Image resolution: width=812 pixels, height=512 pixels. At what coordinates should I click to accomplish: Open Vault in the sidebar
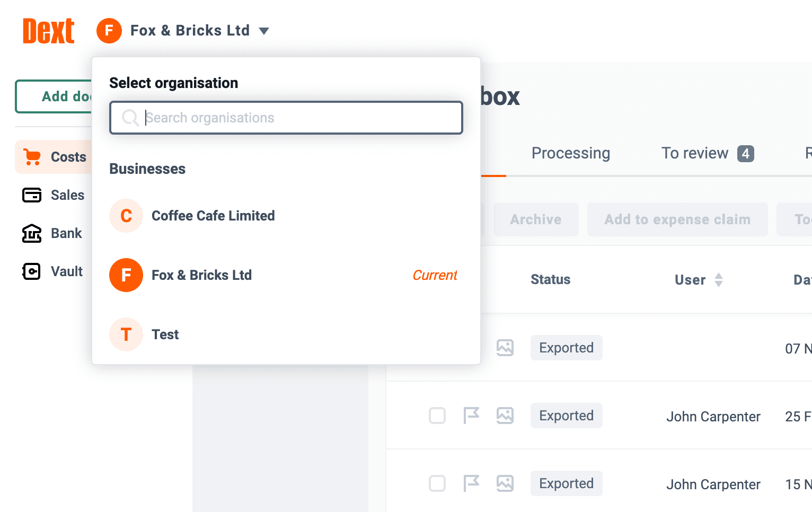[53, 271]
